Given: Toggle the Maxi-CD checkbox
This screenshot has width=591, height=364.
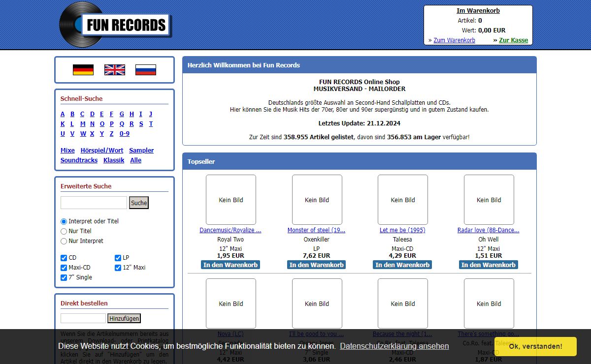Looking at the screenshot, I should [x=64, y=268].
